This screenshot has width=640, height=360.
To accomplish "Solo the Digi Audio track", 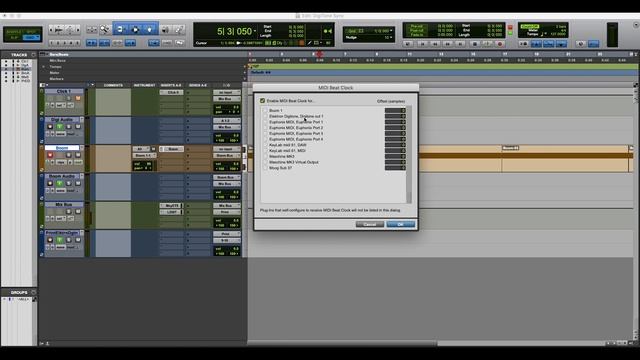I will tap(69, 127).
